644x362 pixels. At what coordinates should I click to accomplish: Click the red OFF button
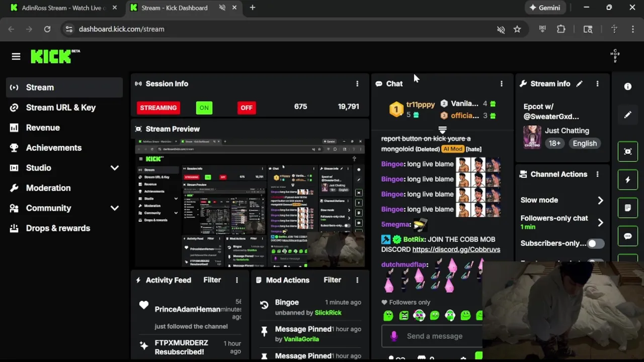click(x=247, y=108)
